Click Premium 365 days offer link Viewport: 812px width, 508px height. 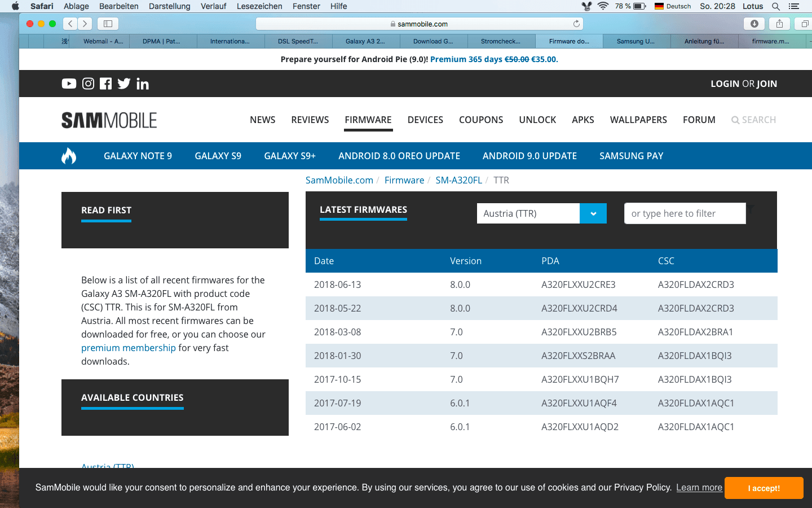494,59
